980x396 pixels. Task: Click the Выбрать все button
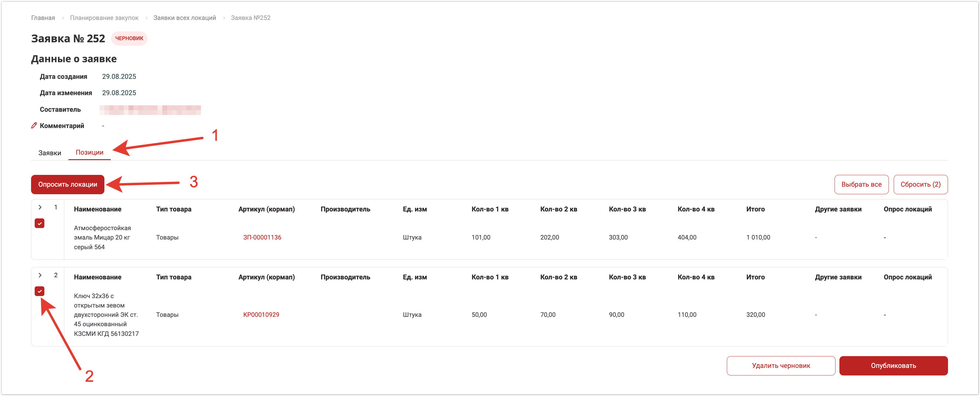click(861, 184)
